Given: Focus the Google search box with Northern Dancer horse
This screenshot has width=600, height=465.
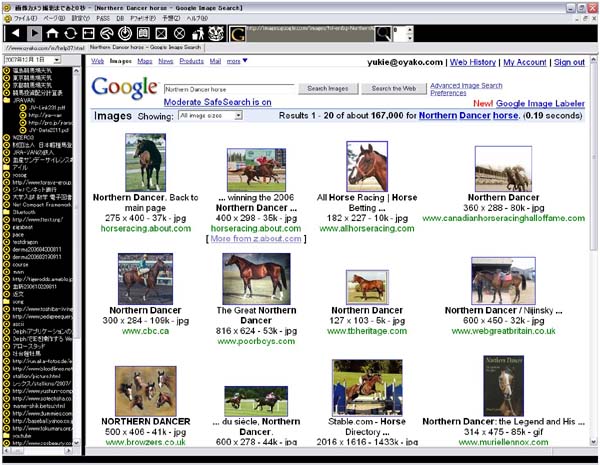Looking at the screenshot, I should tap(229, 89).
